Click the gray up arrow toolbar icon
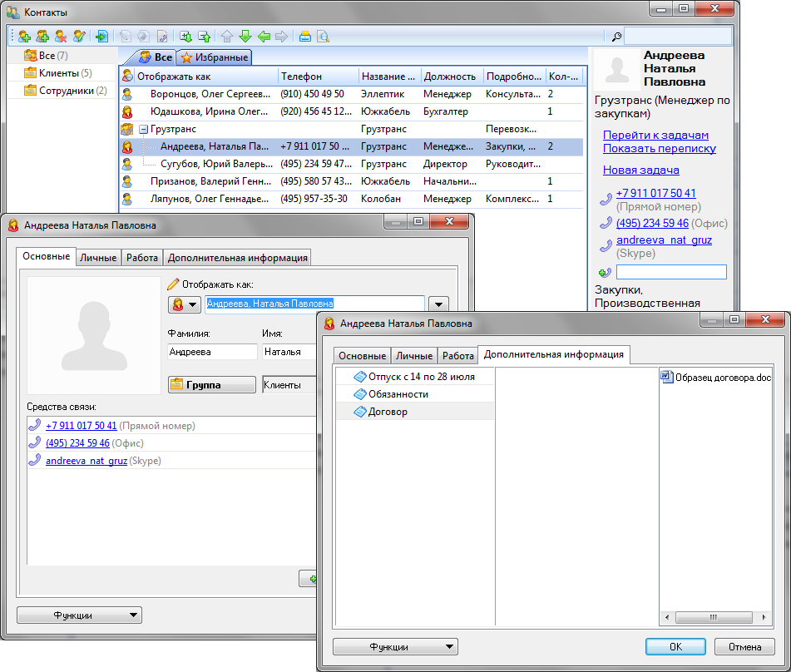Screen dimensions: 791x672 pyautogui.click(x=227, y=37)
